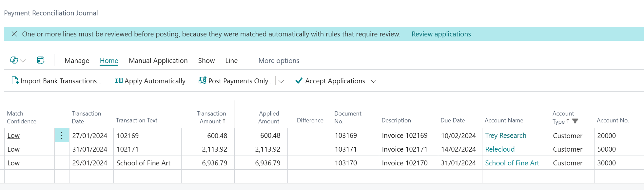644x190 pixels.
Task: Expand the Copilot dropdown chevron
Action: 23,61
